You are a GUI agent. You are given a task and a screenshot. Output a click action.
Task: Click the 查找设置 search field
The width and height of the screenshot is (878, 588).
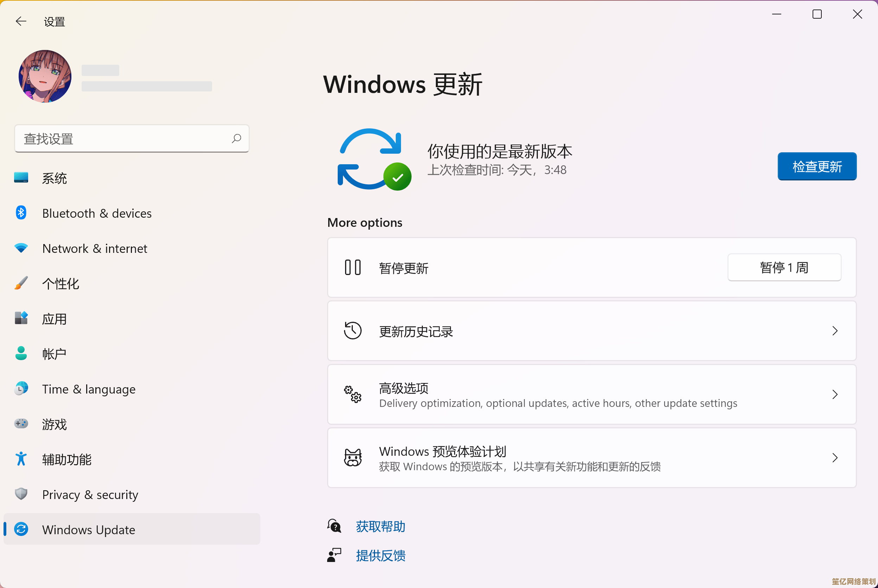(124, 139)
